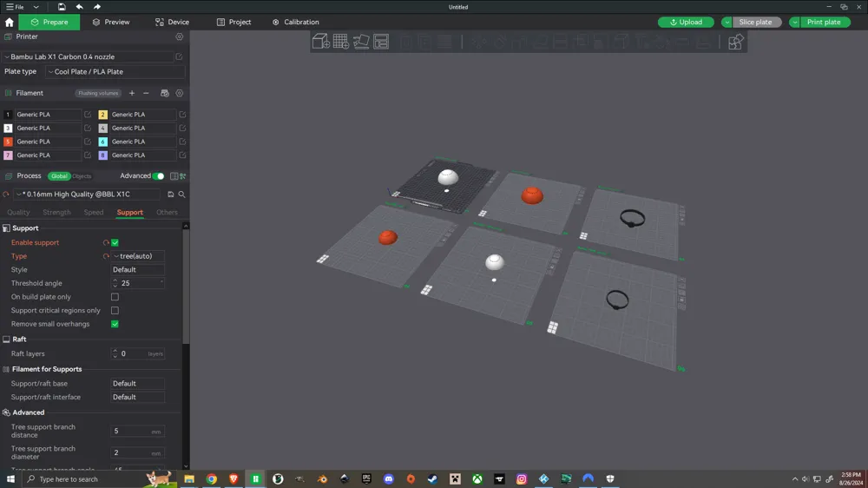The width and height of the screenshot is (868, 488).
Task: Sync filament list from AMS
Action: coord(164,93)
